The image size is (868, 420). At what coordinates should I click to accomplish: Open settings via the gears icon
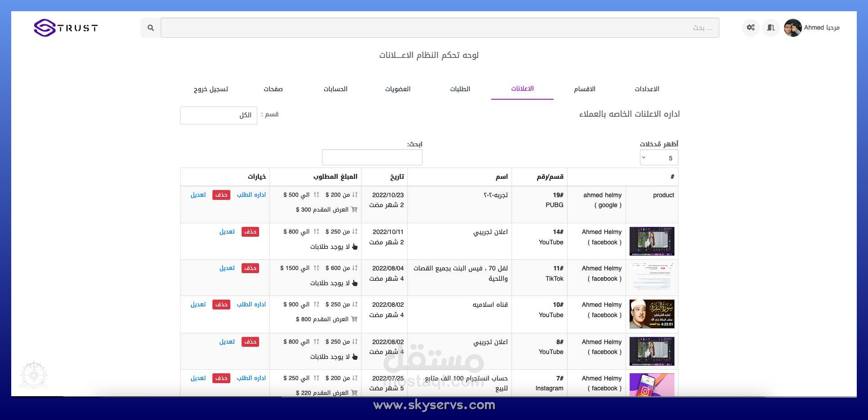750,28
